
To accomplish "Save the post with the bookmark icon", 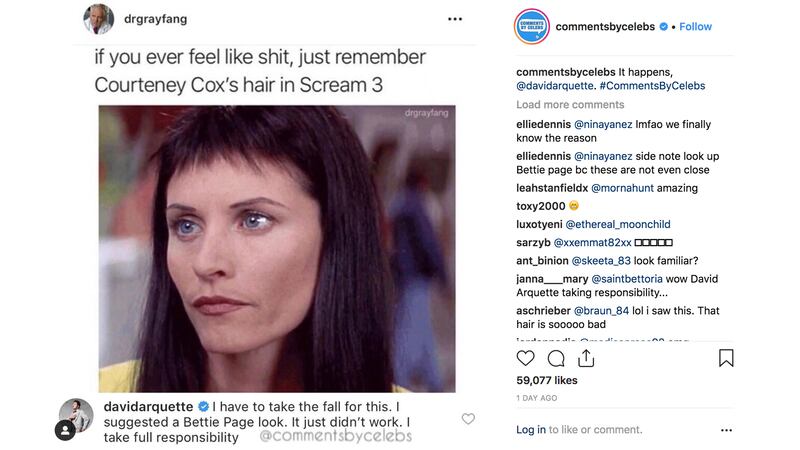I will (x=726, y=358).
